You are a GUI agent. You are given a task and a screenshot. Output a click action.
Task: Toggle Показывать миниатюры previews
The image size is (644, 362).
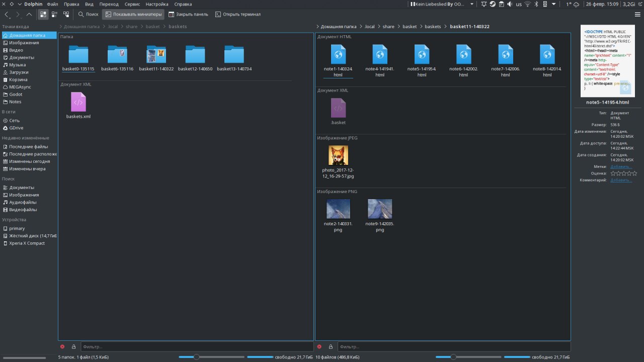pos(133,15)
